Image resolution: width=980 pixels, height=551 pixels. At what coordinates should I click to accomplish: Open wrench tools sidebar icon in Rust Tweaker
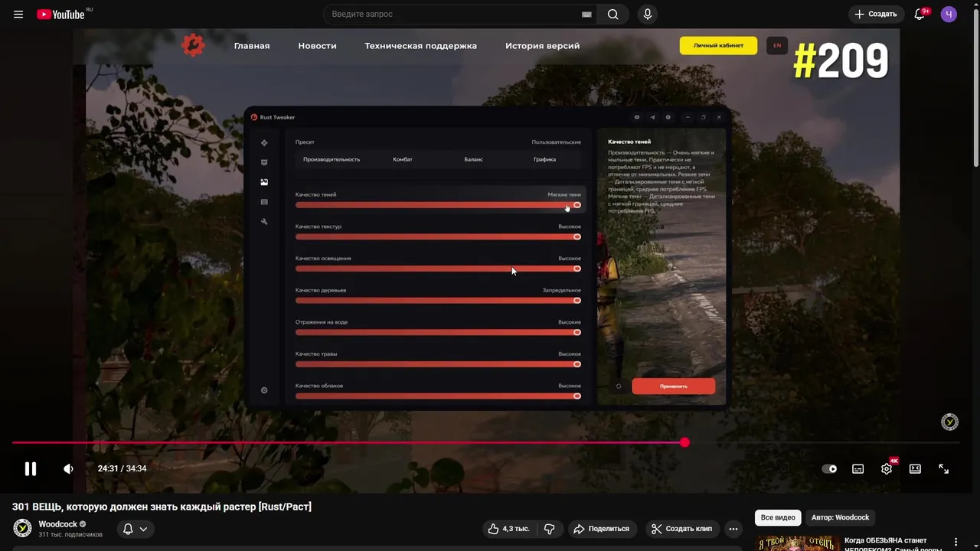point(264,222)
